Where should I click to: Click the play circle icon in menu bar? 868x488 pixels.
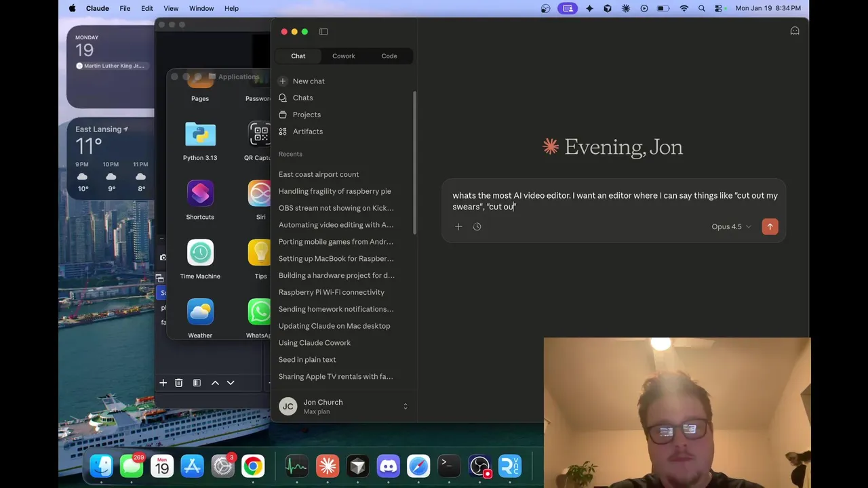(x=644, y=8)
